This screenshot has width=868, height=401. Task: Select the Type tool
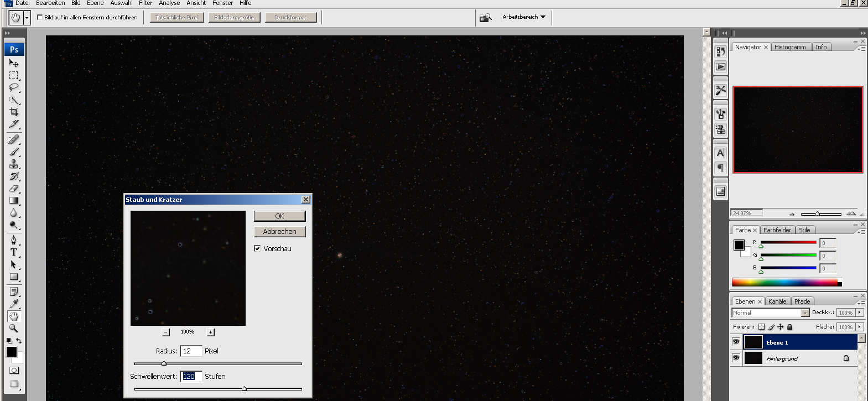pos(14,252)
